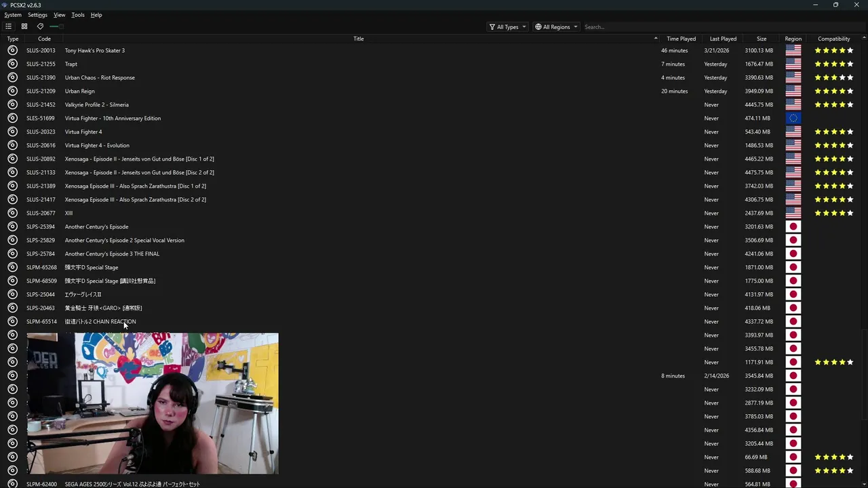Click star rating in the 66.69 MB row
This screenshot has width=868, height=488.
tap(833, 457)
